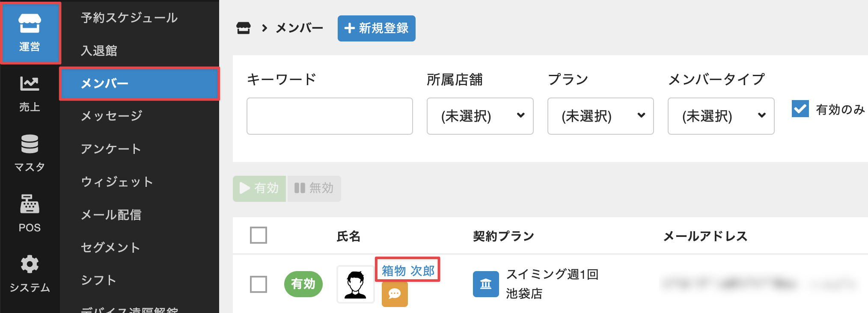Open member link 箱物 次郎

(407, 270)
